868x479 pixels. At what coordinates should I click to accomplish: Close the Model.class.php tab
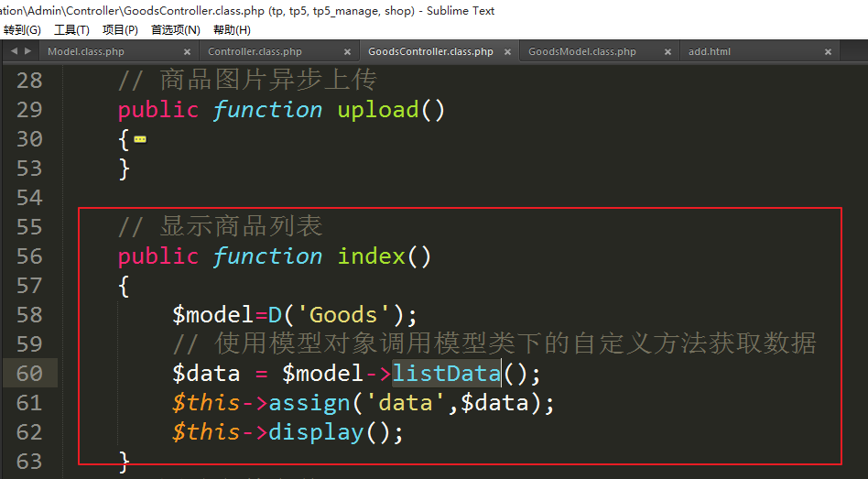coord(188,52)
